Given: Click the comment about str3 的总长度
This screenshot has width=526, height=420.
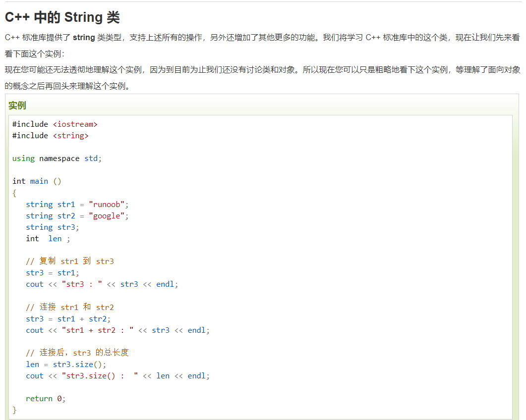Looking at the screenshot, I should tap(77, 353).
